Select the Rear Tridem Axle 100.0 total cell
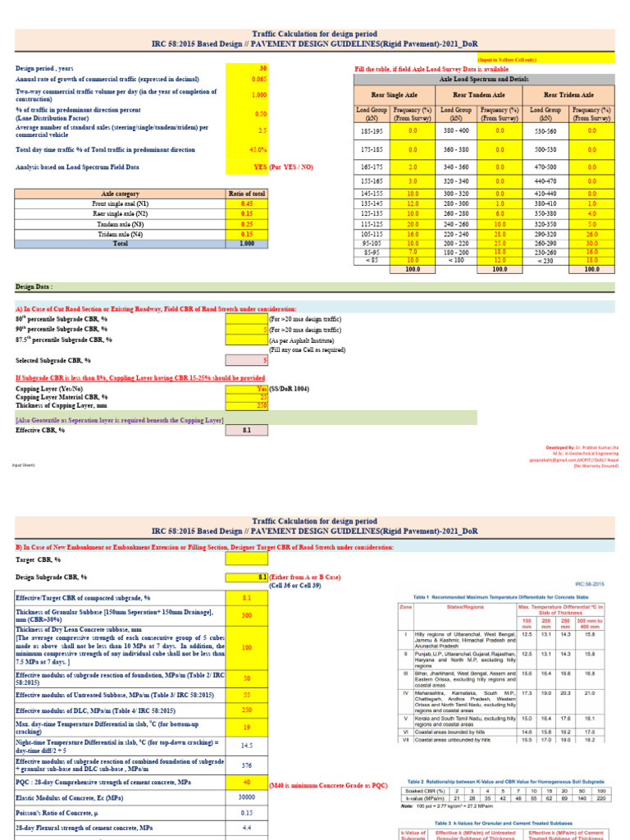This screenshot has height=840, width=630. coord(591,269)
